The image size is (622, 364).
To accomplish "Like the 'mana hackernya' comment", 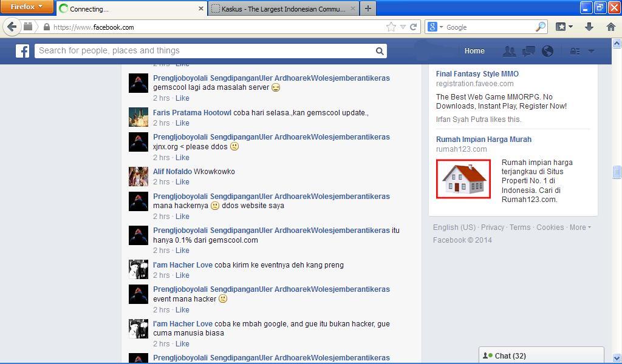I will click(182, 217).
